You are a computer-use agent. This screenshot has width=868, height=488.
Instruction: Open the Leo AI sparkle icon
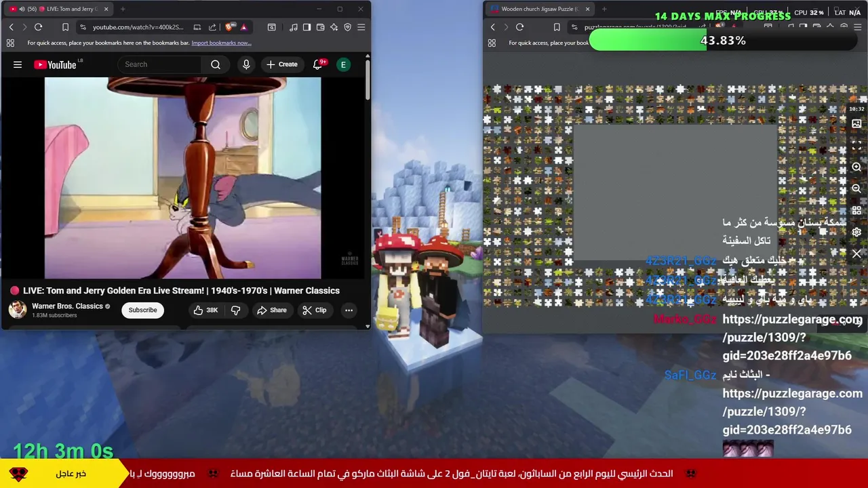pyautogui.click(x=334, y=27)
